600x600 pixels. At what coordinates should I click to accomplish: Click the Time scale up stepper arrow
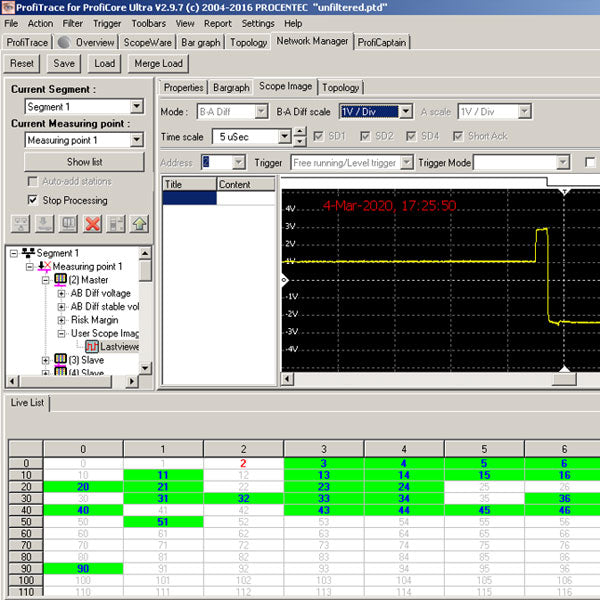[300, 132]
